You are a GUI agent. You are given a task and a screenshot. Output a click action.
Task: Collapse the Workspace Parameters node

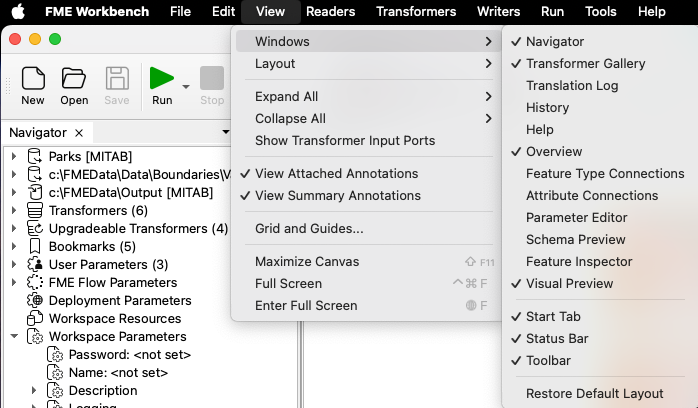[14, 336]
